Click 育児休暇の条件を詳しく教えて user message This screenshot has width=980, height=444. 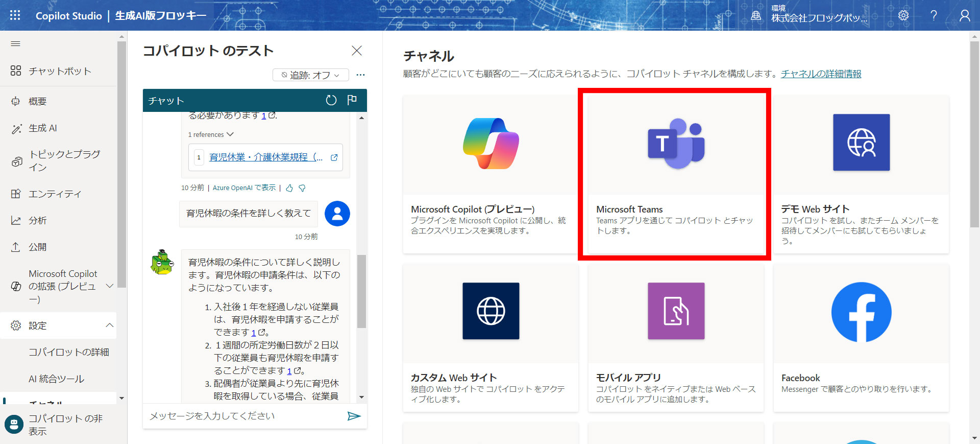pyautogui.click(x=249, y=213)
